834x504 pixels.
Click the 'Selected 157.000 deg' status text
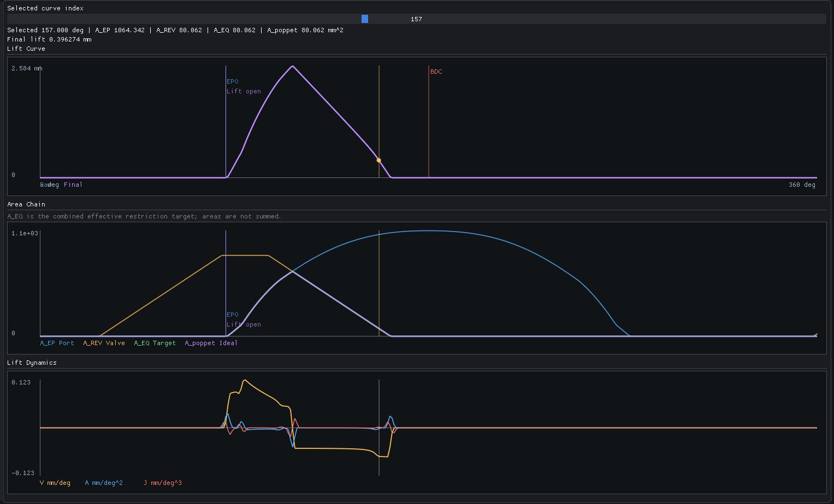tap(45, 30)
